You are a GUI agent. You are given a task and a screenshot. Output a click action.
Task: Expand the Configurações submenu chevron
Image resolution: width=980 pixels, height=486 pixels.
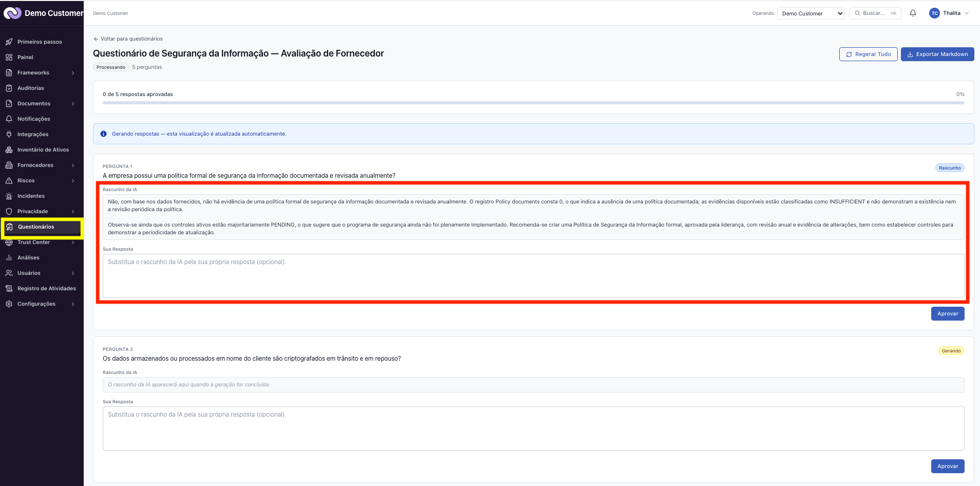point(73,304)
